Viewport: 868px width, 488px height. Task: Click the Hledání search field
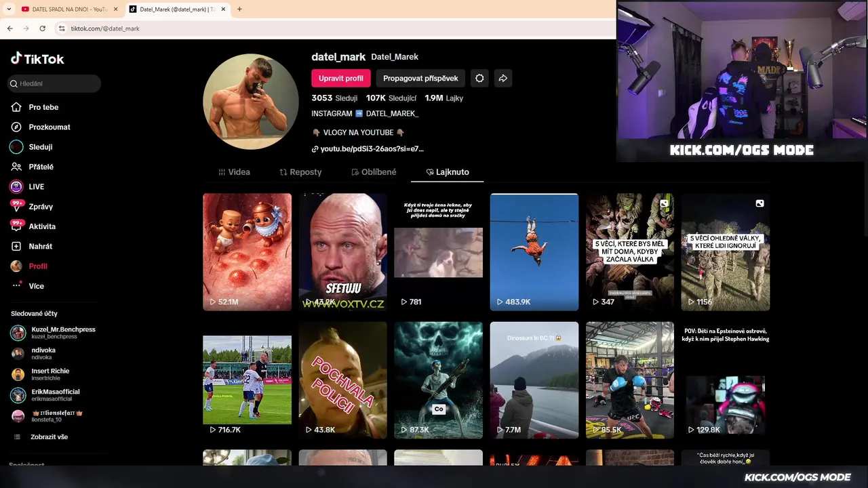(x=54, y=83)
